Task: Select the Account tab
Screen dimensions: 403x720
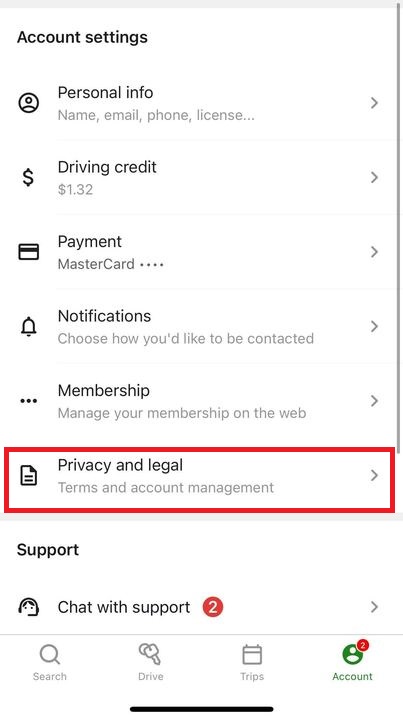Action: click(x=353, y=660)
